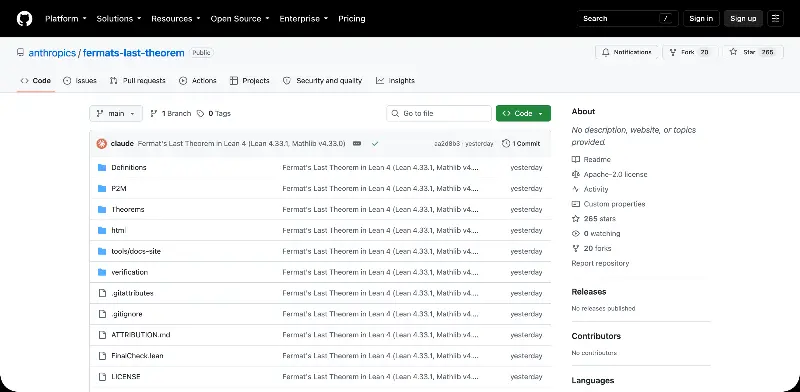Screen dimensions: 800x392
Task: Open the Releases heading link
Action: pos(589,291)
